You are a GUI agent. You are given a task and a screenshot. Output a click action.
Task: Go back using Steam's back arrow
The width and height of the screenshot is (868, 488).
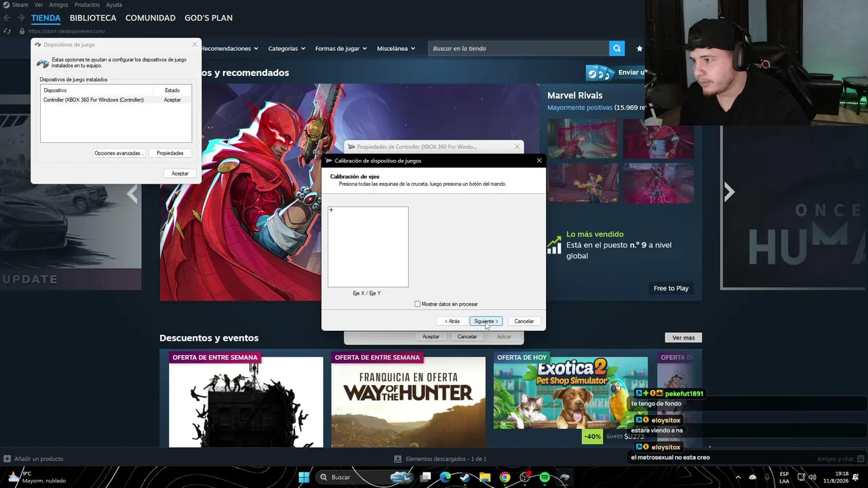[7, 18]
